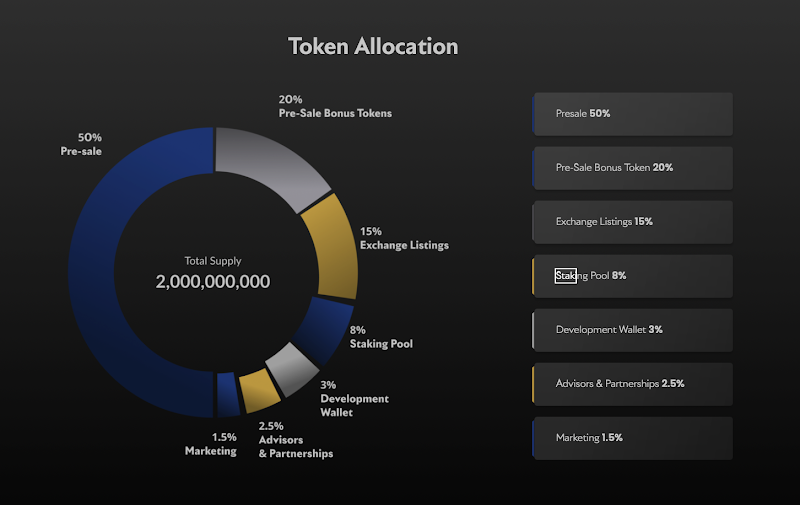This screenshot has height=505, width=800.
Task: Click the Marketing 1.5% legend card
Action: point(632,438)
